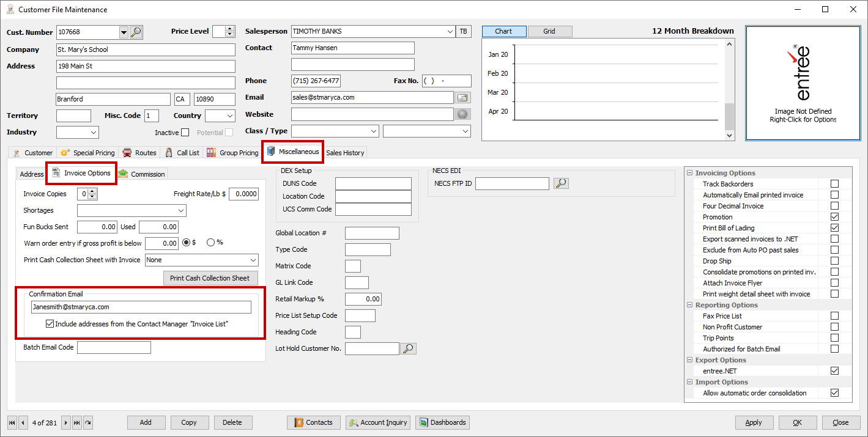This screenshot has height=437, width=868.
Task: Enable the Track Backorders checkbox
Action: 835,183
